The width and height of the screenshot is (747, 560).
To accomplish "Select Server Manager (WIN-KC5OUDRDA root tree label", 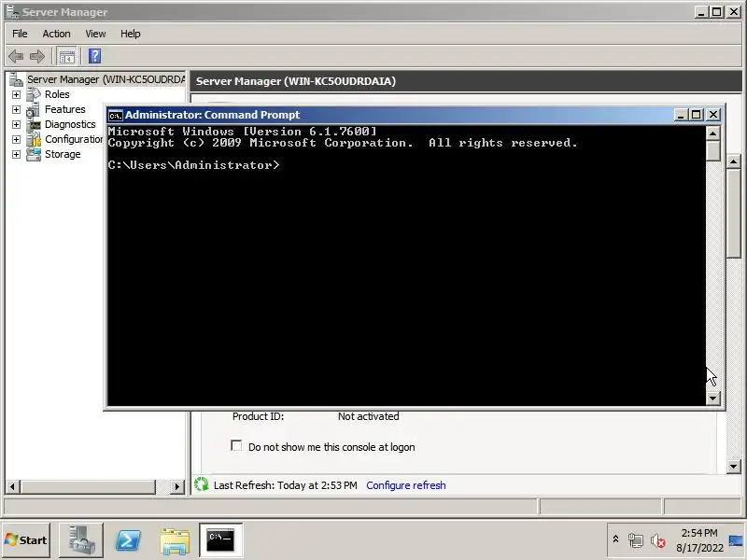I will point(106,79).
